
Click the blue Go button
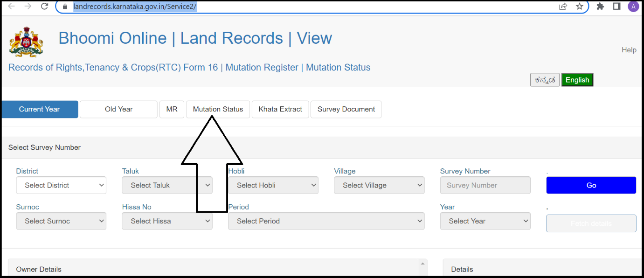pos(591,185)
